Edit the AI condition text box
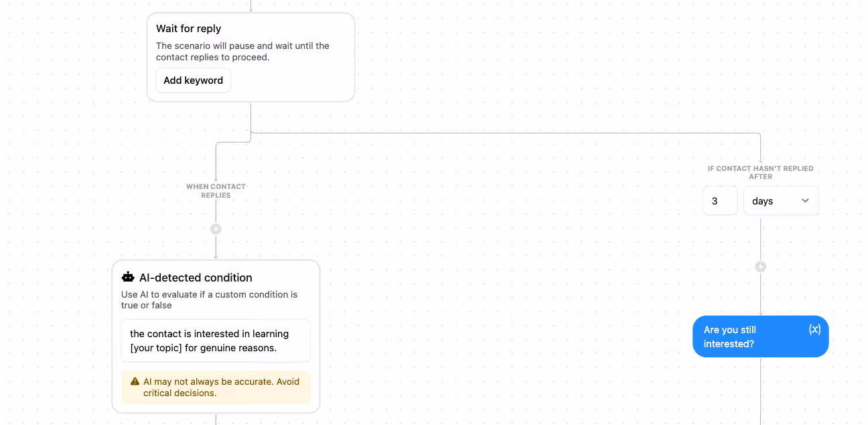868x425 pixels. pos(216,341)
